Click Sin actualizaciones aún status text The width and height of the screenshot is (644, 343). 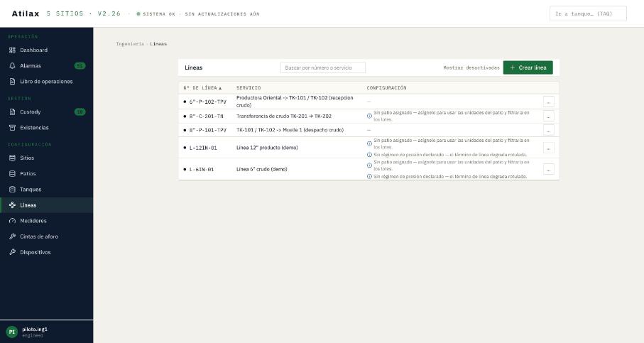click(x=222, y=14)
